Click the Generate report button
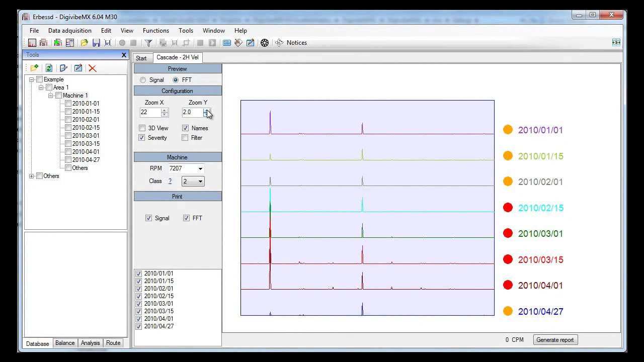 tap(555, 340)
